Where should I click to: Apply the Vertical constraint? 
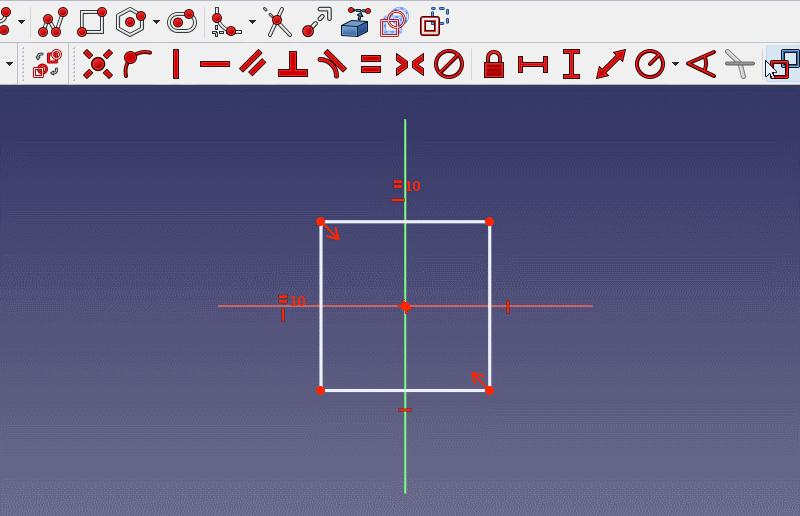(x=176, y=64)
